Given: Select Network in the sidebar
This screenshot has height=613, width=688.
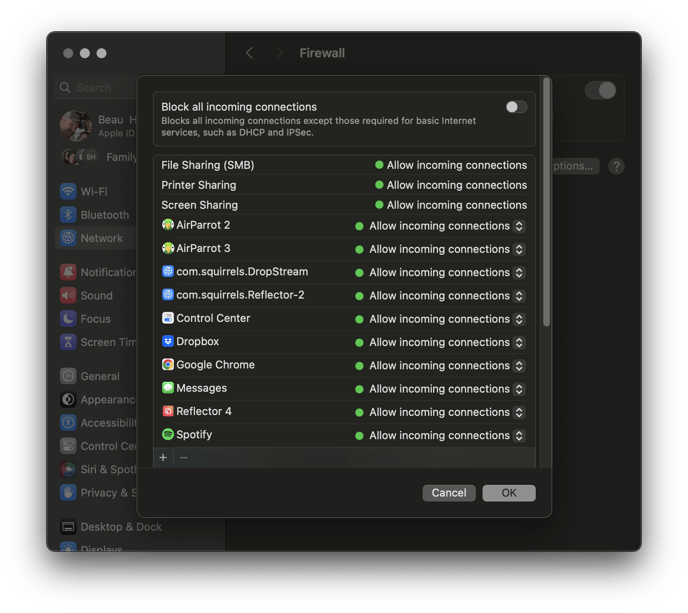Looking at the screenshot, I should click(97, 238).
